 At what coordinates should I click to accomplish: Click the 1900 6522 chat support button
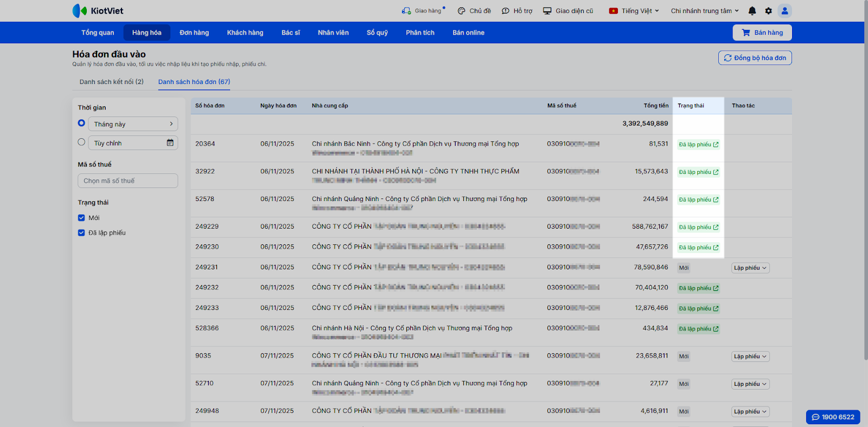click(x=833, y=417)
